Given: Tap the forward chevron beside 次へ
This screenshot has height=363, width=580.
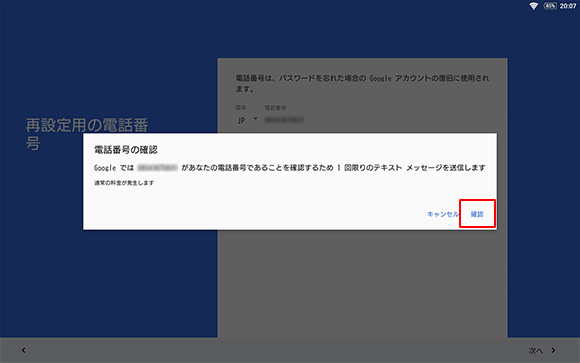Looking at the screenshot, I should click(553, 350).
